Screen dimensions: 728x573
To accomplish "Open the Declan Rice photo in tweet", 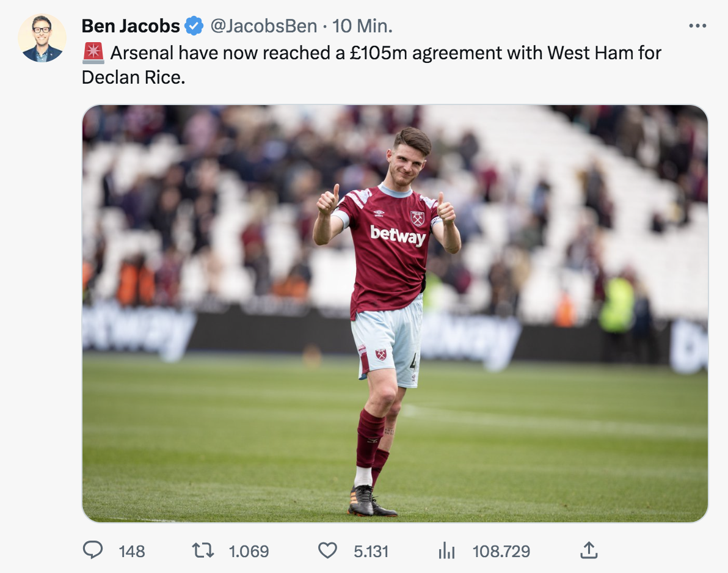I will (395, 313).
